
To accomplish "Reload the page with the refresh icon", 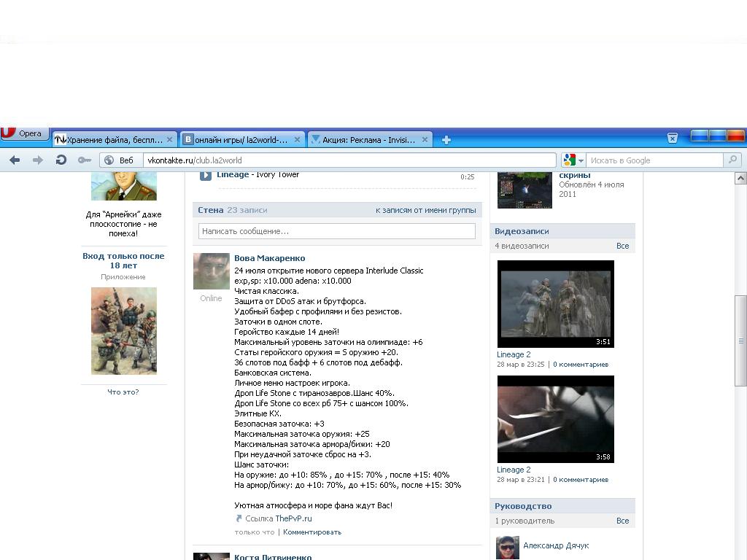I will pos(61,160).
